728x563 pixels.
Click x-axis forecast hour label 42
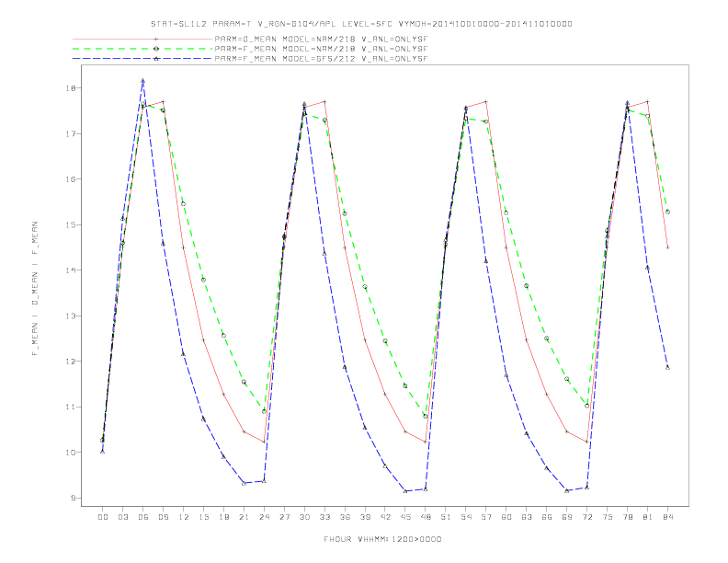(385, 517)
